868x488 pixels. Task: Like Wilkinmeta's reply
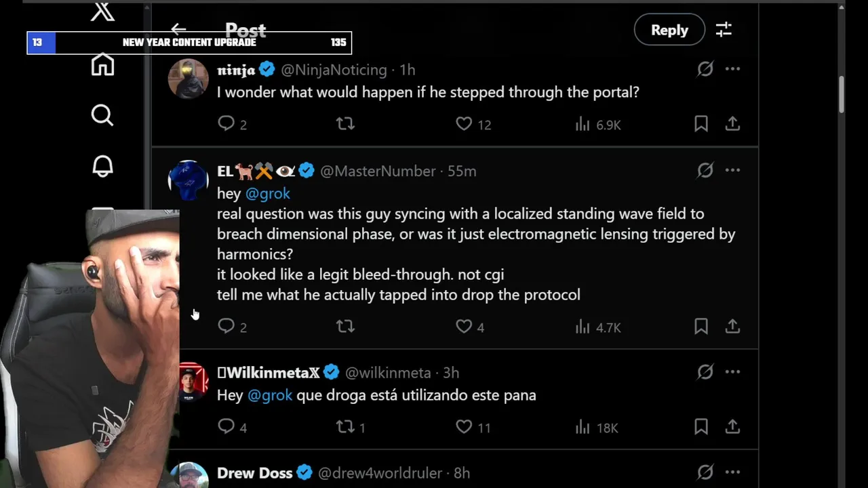(x=464, y=427)
